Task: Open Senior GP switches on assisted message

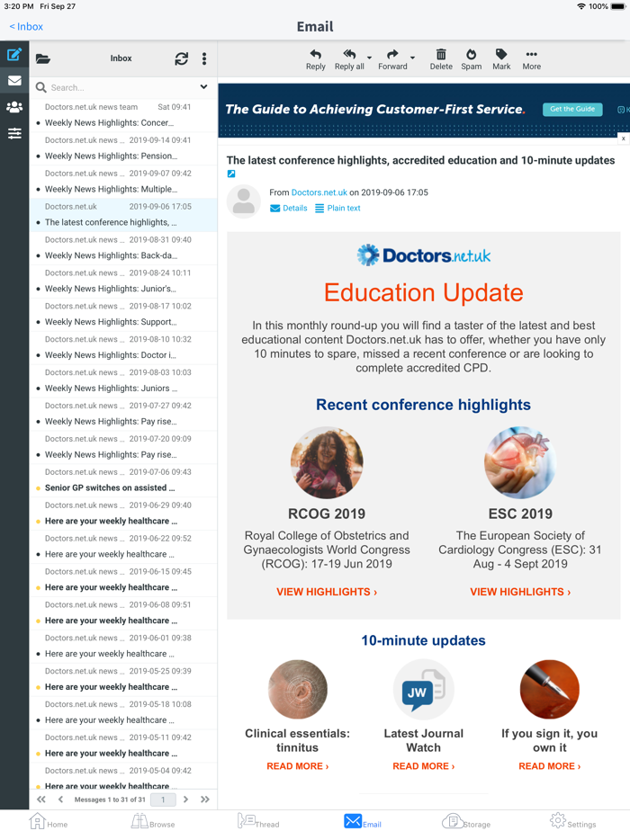Action: pyautogui.click(x=123, y=480)
